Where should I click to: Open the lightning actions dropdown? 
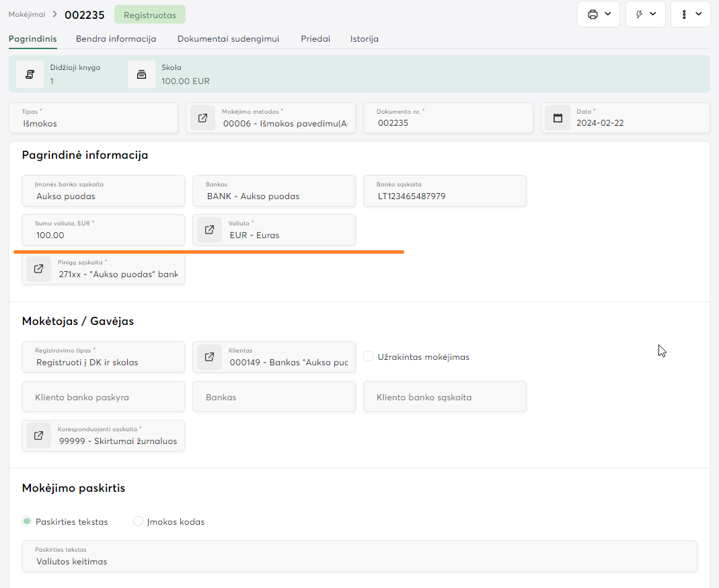pos(645,14)
